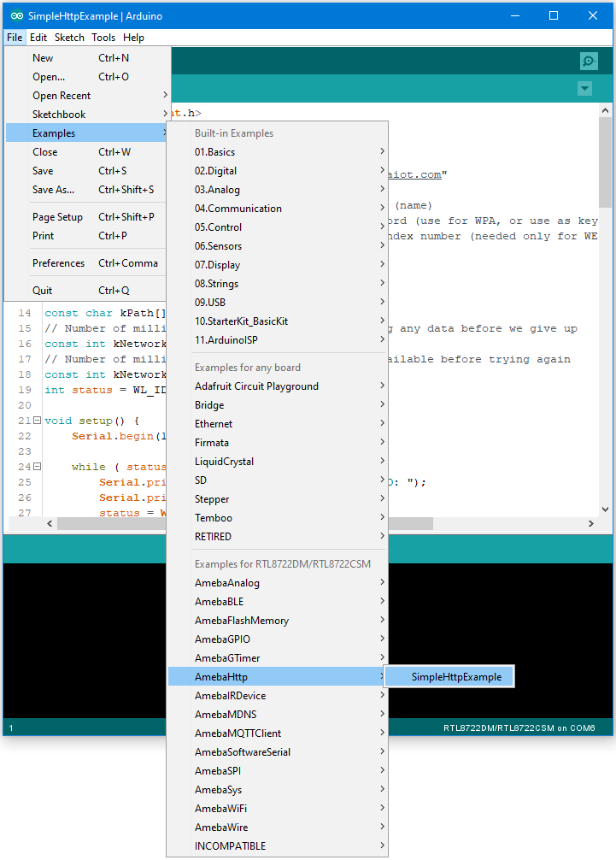Expand the AmebaMDNS examples
This screenshot has height=860, width=616.
(x=278, y=715)
